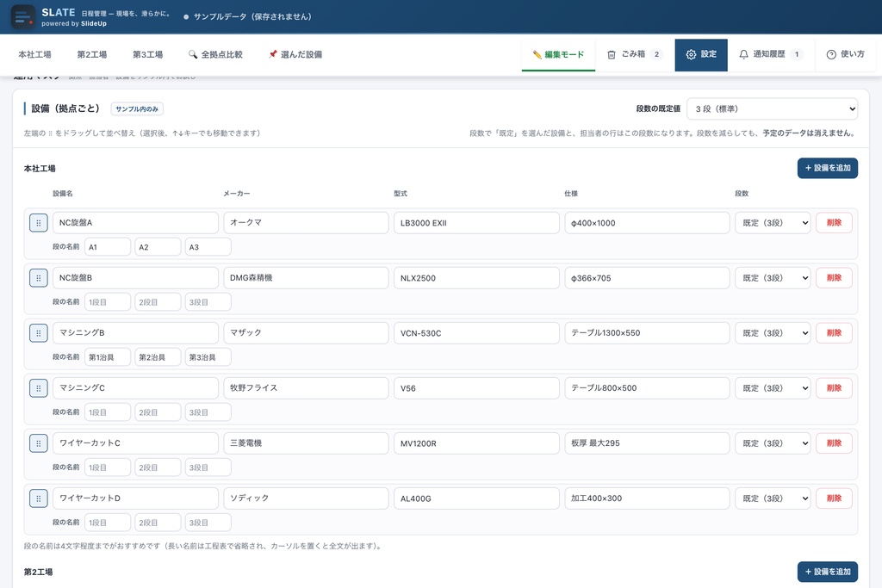Open 段数 dropdown for マシニングB
Image resolution: width=882 pixels, height=588 pixels.
pyautogui.click(x=773, y=333)
